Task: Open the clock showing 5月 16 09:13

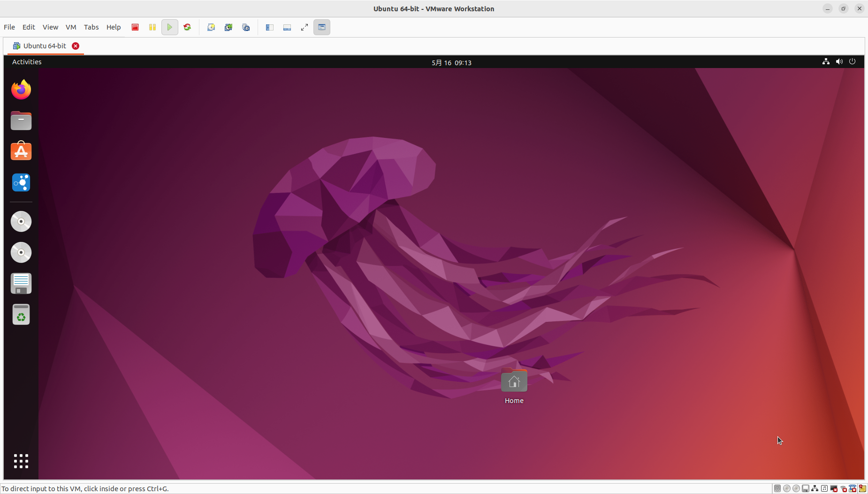Action: (451, 62)
